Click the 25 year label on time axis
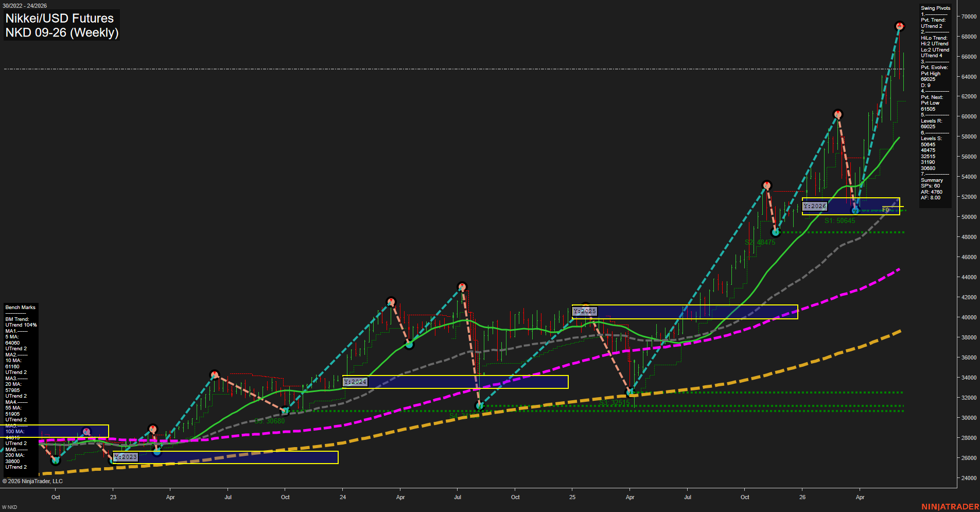This screenshot has height=512, width=980. click(572, 497)
